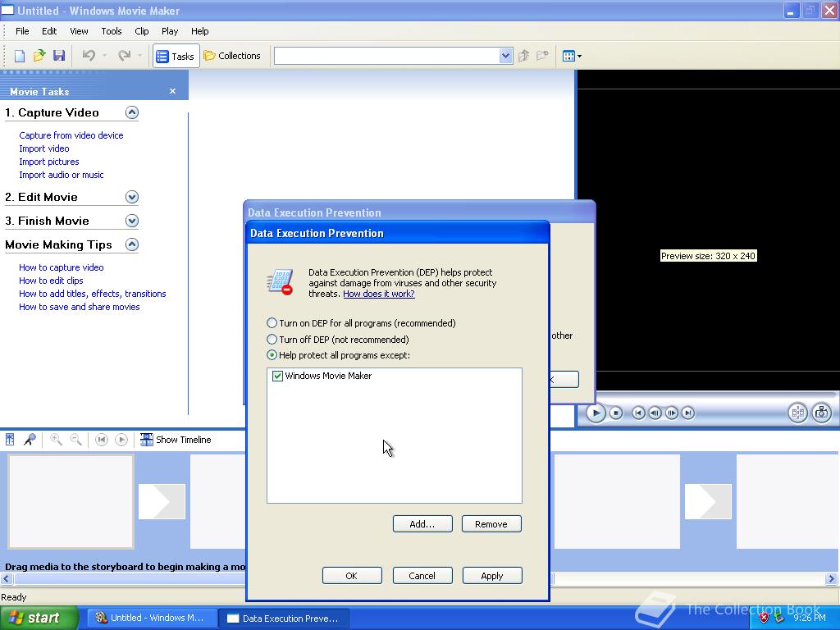The height and width of the screenshot is (630, 840).
Task: Click How does it work link
Action: (x=379, y=294)
